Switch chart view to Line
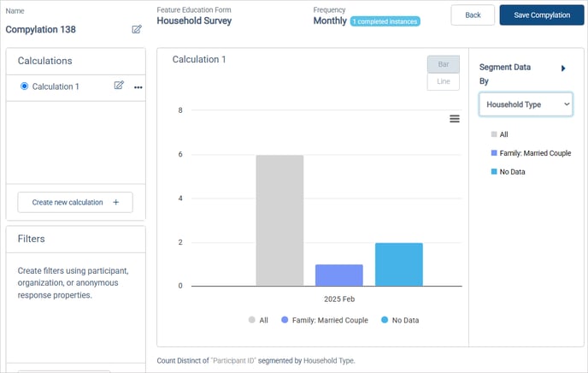Viewport: 588px width, 373px height. 444,81
